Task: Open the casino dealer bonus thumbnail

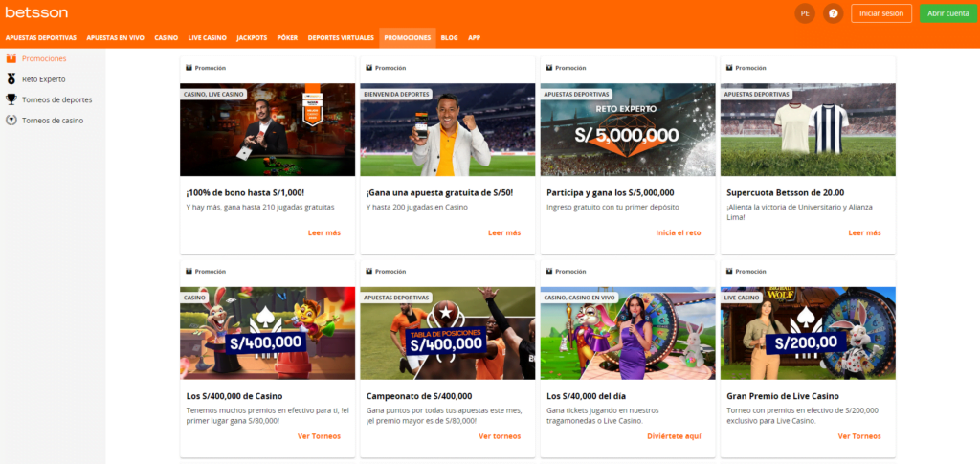Action: tap(268, 130)
